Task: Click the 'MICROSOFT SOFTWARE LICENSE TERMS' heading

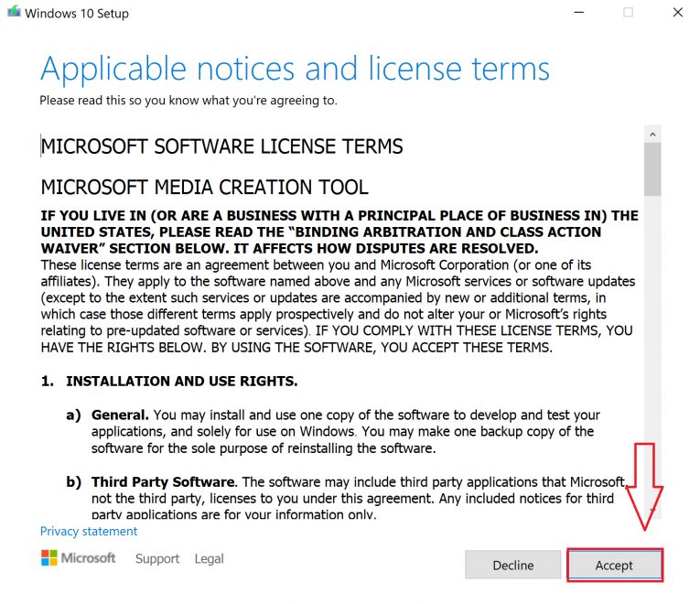Action: coord(221,146)
